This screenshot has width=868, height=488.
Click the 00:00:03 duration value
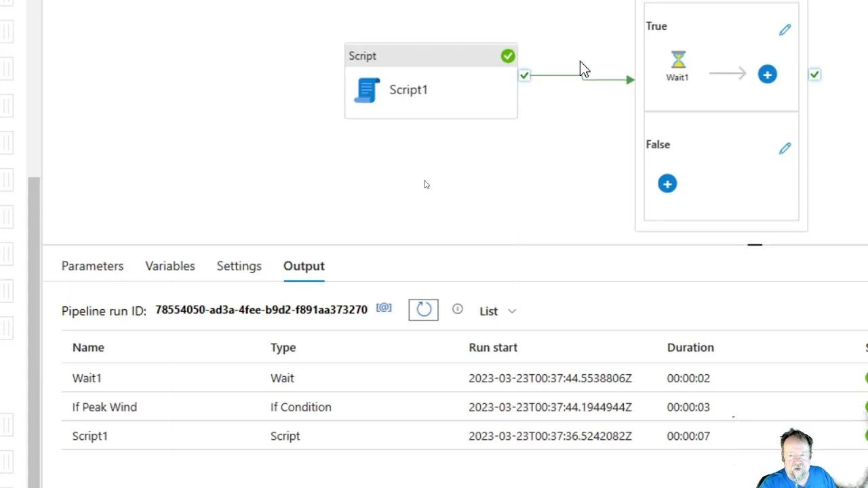[688, 407]
